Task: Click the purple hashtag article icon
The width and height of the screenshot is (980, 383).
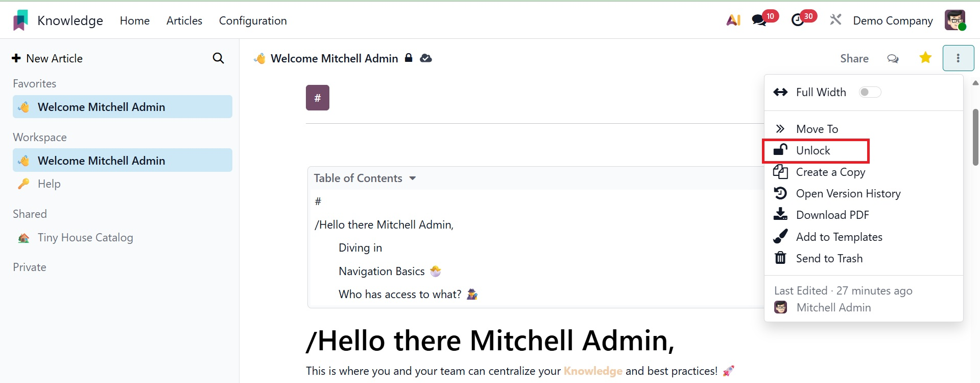Action: pos(318,98)
